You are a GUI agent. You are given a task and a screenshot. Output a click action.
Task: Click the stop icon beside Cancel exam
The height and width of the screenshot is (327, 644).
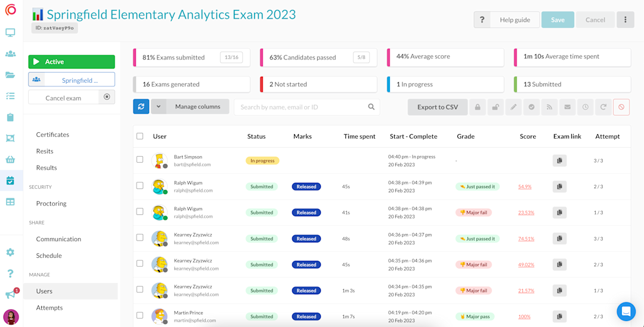point(107,97)
